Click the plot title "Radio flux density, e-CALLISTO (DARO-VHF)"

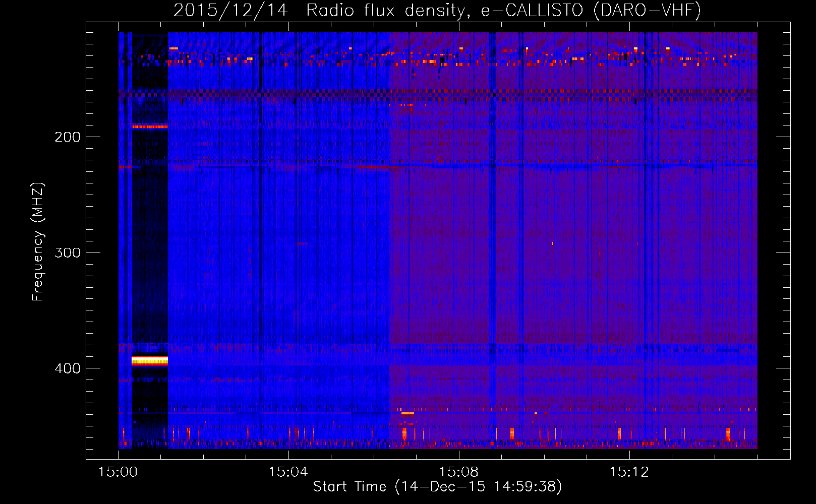[504, 10]
